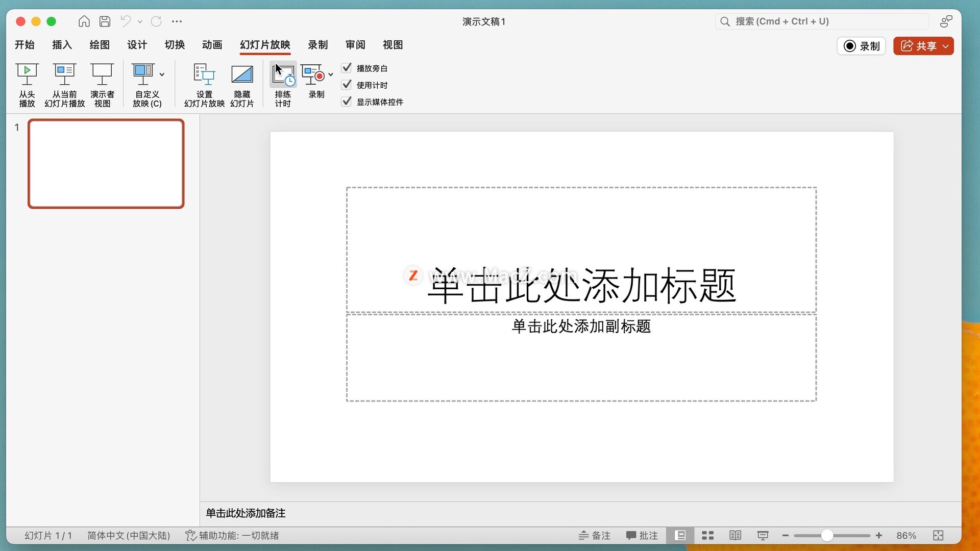Click the Redo icon
This screenshot has height=551, width=980.
click(x=156, y=21)
